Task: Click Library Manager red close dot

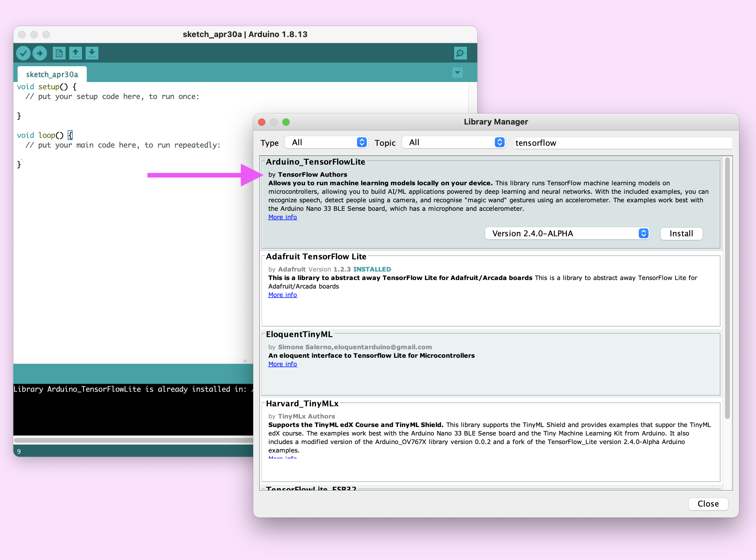Action: 262,122
